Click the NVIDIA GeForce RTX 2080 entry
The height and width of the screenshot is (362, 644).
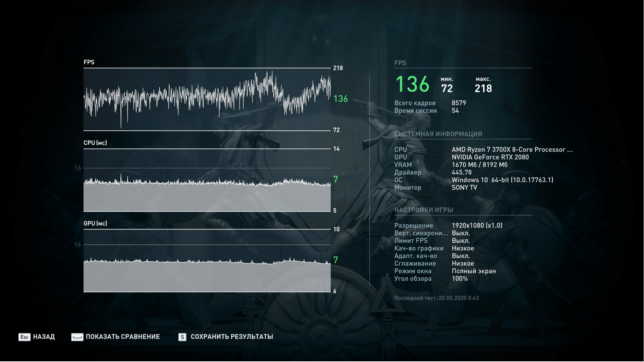click(x=490, y=157)
